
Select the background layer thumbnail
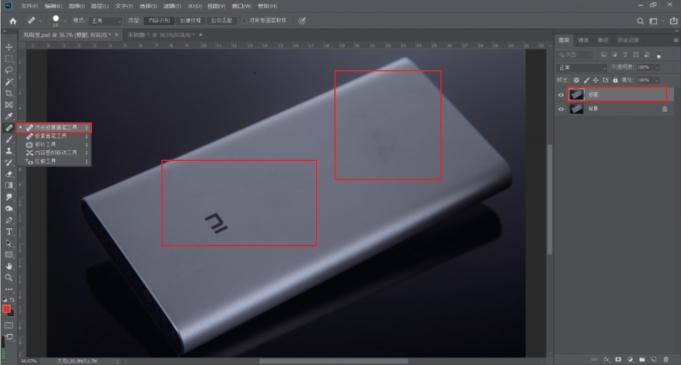[577, 109]
